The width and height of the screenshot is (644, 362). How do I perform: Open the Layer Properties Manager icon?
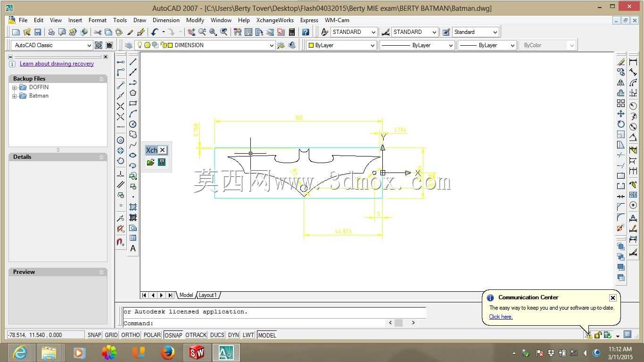pos(128,45)
